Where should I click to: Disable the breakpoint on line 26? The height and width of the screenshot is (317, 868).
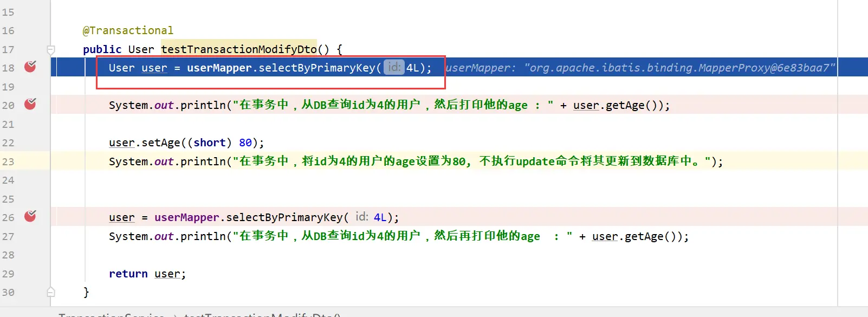tap(30, 216)
